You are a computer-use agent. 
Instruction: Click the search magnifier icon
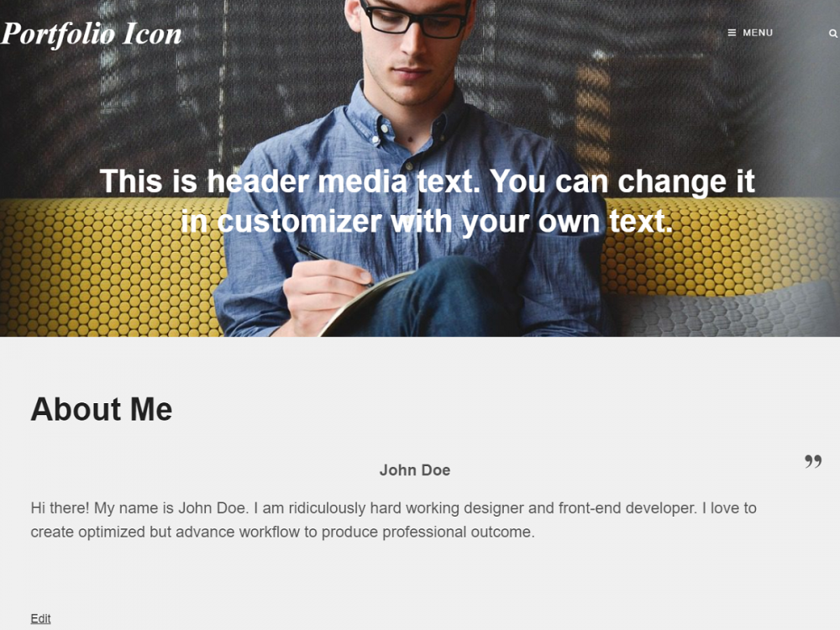point(833,34)
